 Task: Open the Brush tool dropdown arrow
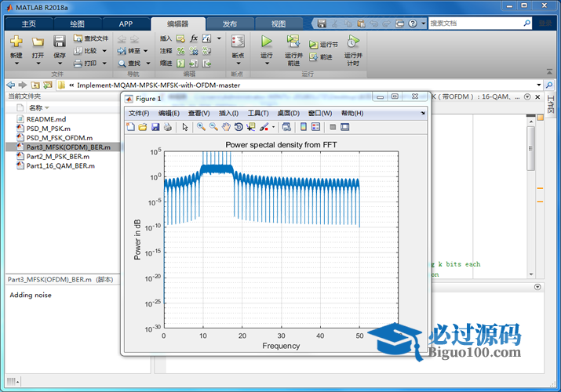coord(273,127)
